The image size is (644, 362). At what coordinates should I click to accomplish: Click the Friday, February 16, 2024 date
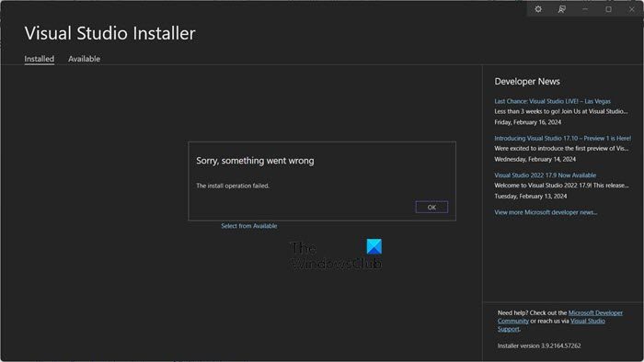coord(528,122)
